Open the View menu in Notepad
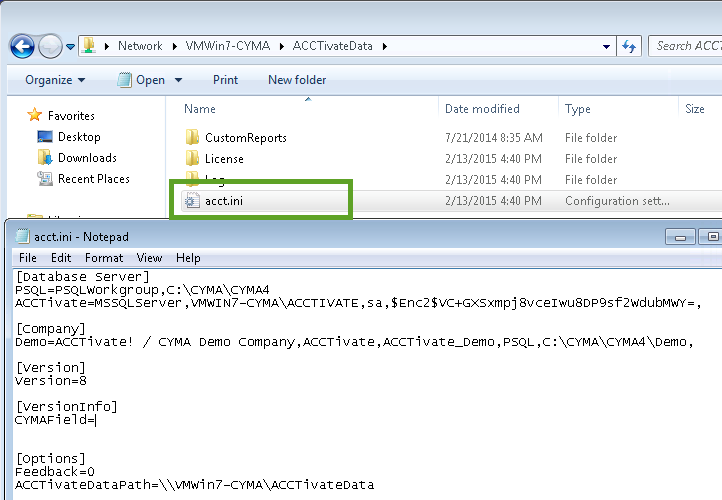 [x=149, y=258]
